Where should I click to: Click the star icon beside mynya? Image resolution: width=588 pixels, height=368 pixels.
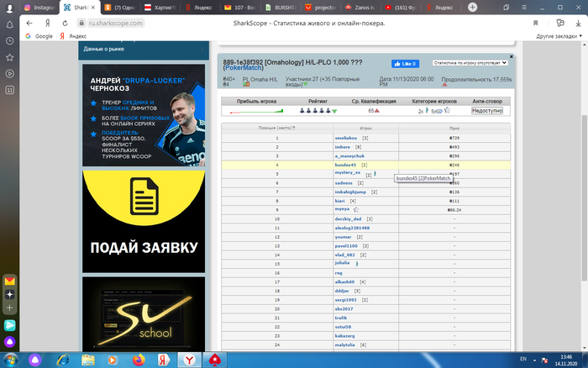[x=356, y=210]
